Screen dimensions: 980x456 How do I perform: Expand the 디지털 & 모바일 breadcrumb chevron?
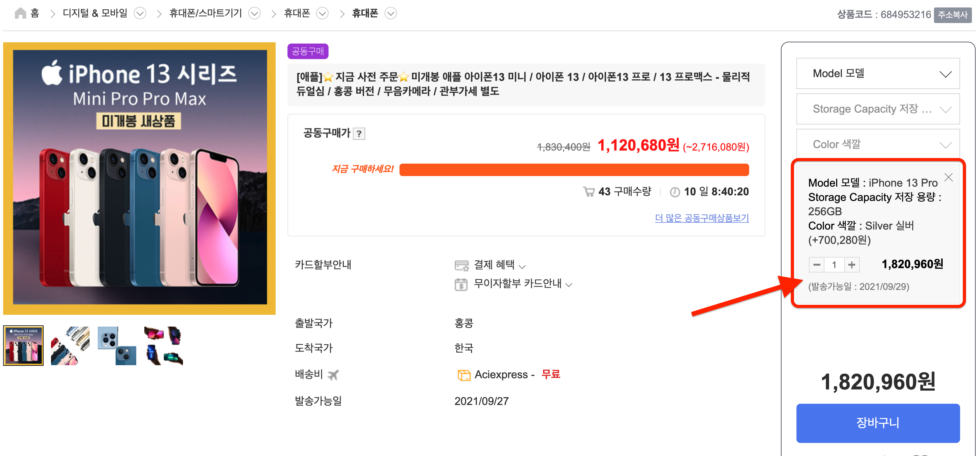tap(140, 14)
